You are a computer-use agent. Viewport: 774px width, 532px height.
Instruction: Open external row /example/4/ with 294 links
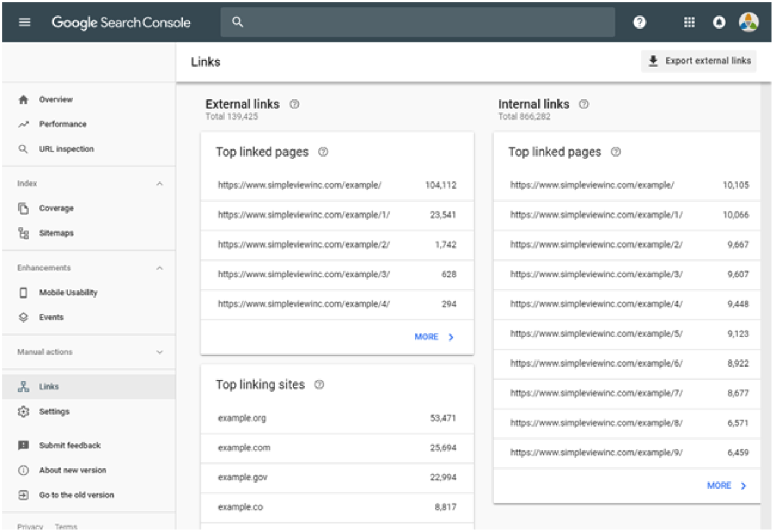[337, 304]
